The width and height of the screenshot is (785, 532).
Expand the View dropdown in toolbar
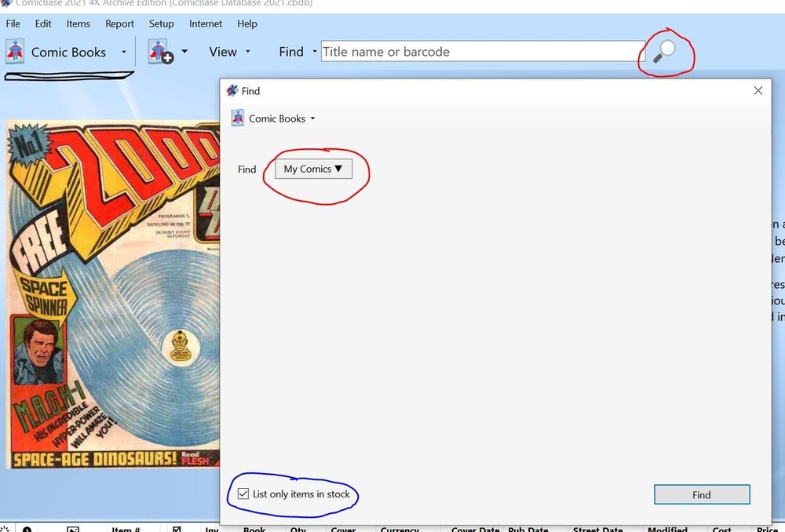click(x=230, y=52)
